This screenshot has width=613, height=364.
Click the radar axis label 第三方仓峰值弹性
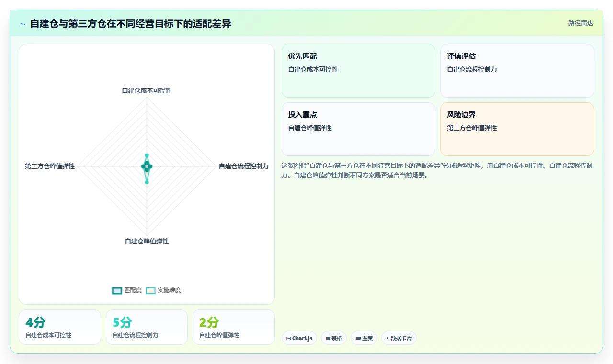[50, 166]
